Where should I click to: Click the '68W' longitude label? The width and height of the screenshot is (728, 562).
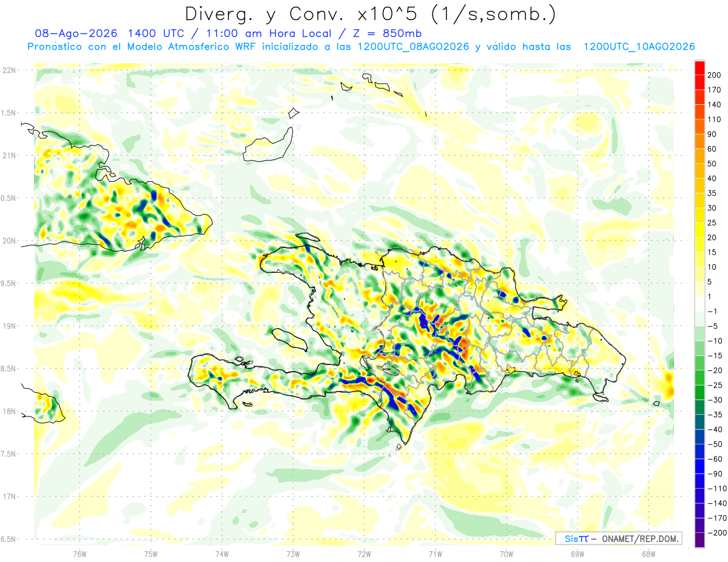(x=649, y=554)
